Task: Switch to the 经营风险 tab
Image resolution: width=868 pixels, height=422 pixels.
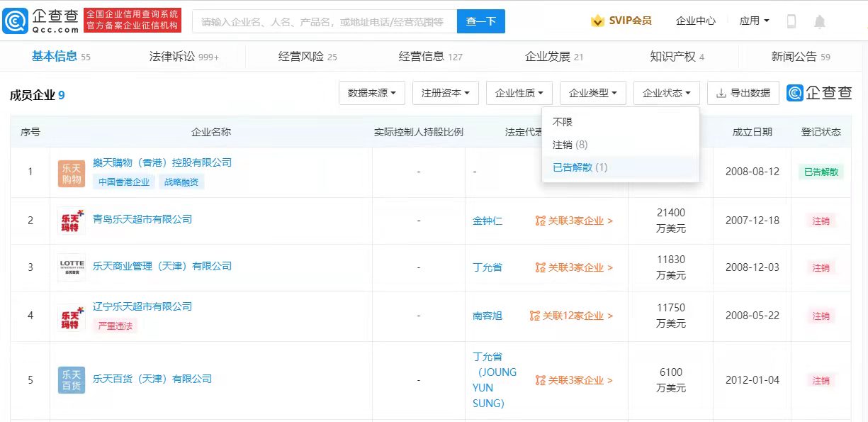Action: [x=308, y=56]
